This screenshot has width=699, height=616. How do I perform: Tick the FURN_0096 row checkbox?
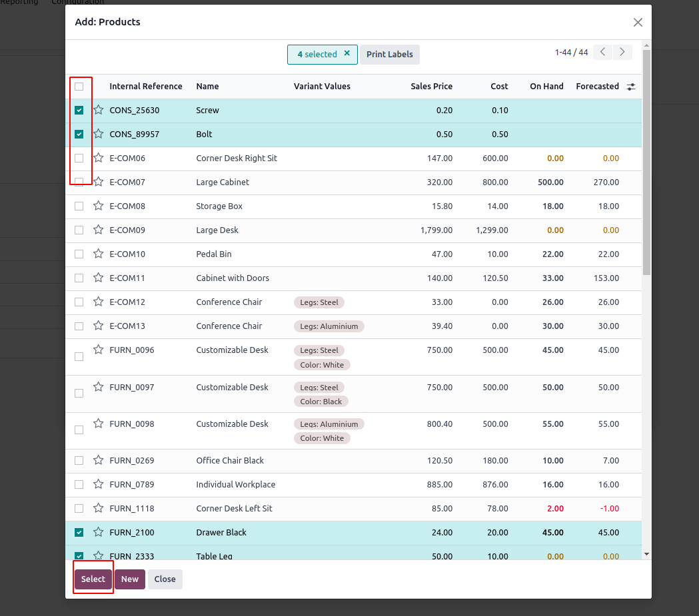(x=79, y=357)
